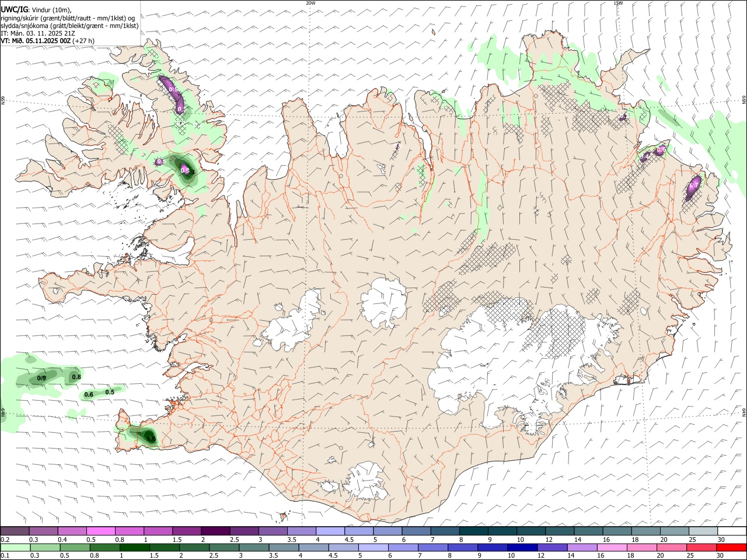Select the 'slydda/snjókoma' legend description line
The width and height of the screenshot is (747, 560).
pos(69,26)
